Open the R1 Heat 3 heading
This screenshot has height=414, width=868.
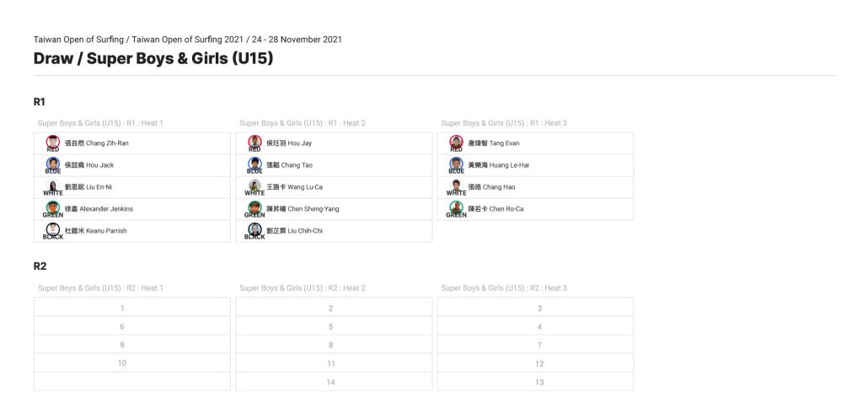pos(504,123)
